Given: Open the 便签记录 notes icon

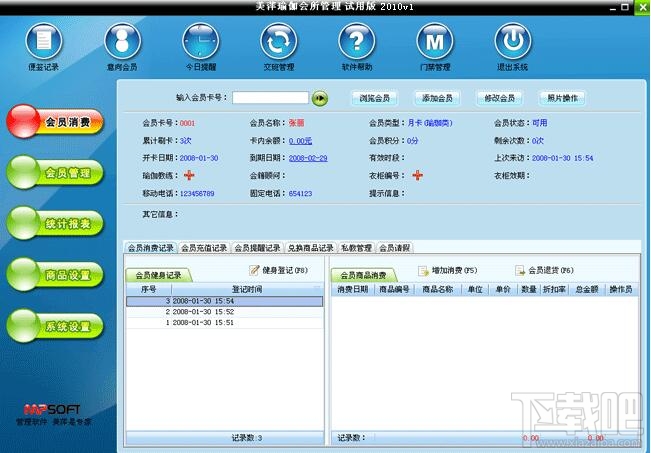Looking at the screenshot, I should [44, 42].
